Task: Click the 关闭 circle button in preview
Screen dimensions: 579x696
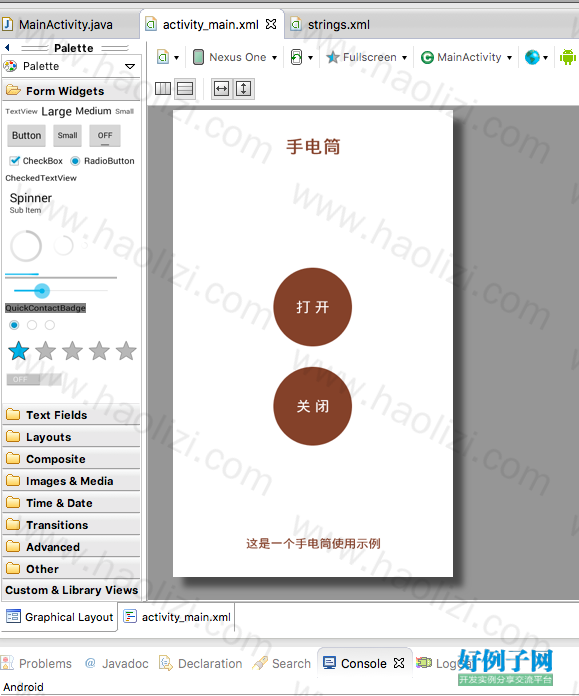Action: pyautogui.click(x=313, y=406)
